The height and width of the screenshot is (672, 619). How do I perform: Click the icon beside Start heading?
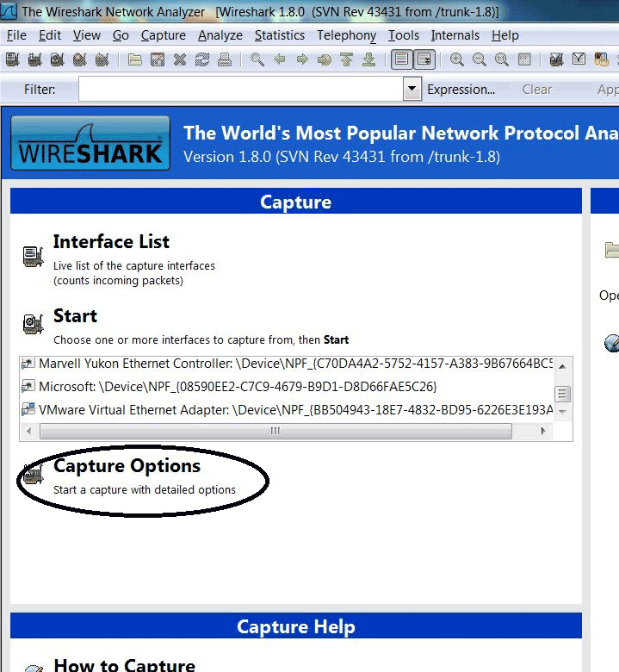click(33, 324)
